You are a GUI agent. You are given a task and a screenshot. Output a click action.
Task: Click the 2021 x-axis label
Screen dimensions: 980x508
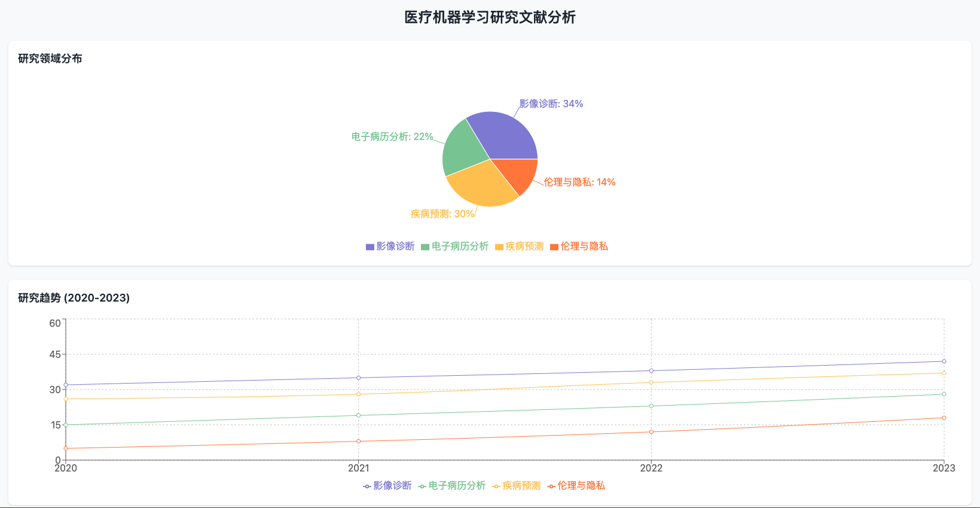[359, 469]
